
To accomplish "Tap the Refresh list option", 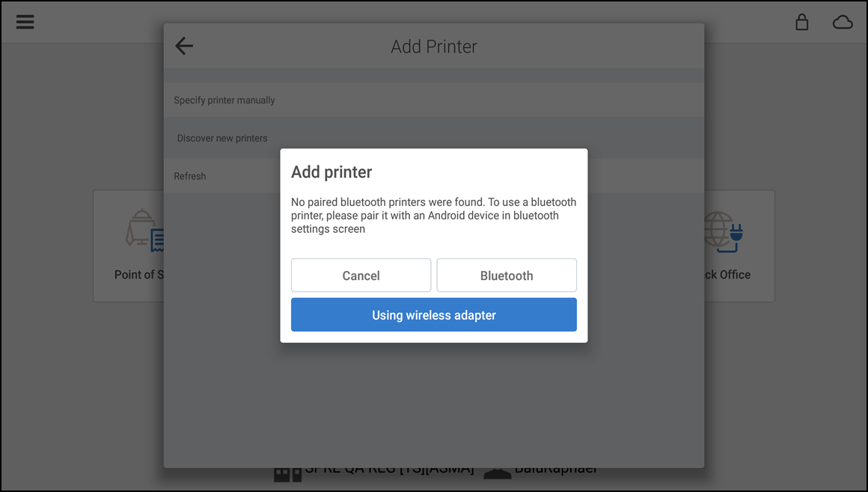I will [189, 175].
